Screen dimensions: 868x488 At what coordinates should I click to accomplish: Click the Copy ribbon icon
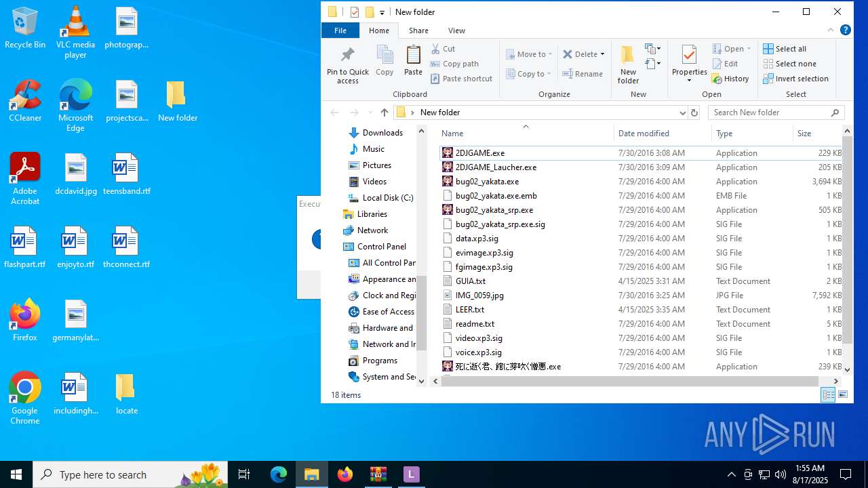click(x=384, y=61)
